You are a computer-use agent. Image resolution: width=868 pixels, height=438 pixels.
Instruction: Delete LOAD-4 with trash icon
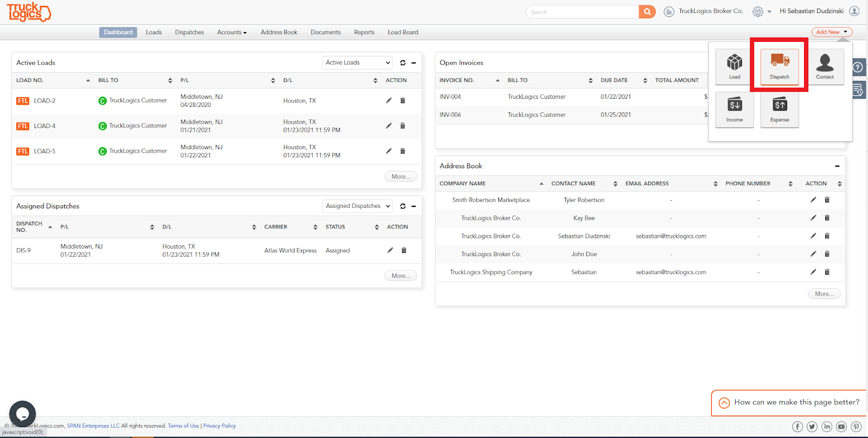(x=403, y=126)
